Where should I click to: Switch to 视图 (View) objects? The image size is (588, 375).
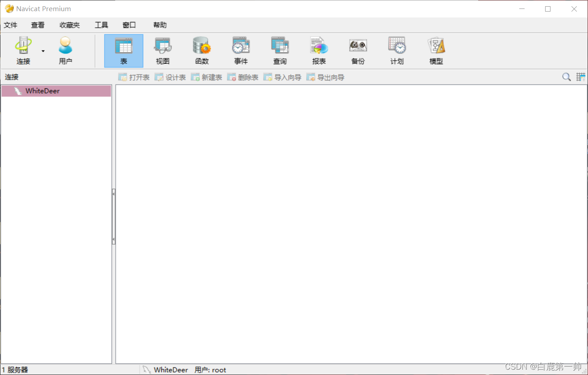163,51
